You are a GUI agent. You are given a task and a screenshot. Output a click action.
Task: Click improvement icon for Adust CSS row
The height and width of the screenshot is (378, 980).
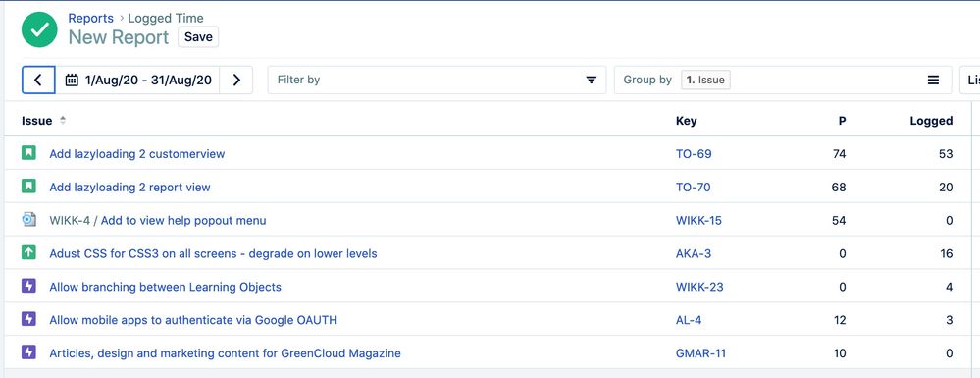28,253
